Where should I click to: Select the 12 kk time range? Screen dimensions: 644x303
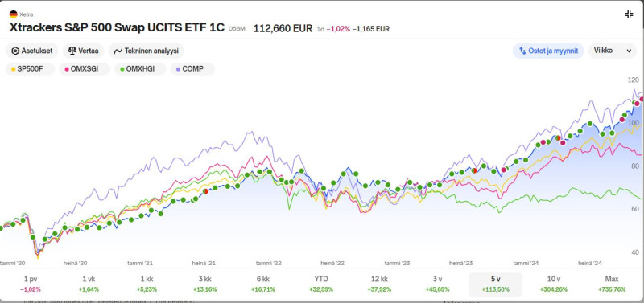(x=379, y=285)
